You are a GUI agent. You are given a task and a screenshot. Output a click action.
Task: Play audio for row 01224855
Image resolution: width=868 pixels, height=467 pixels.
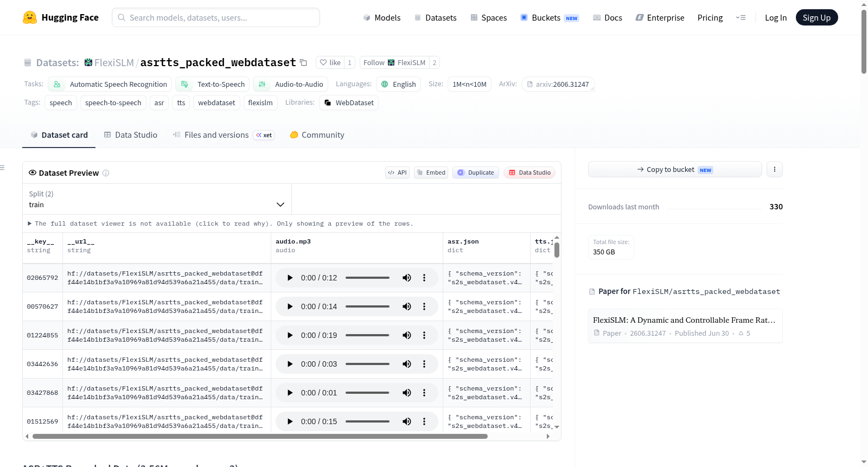(x=290, y=335)
